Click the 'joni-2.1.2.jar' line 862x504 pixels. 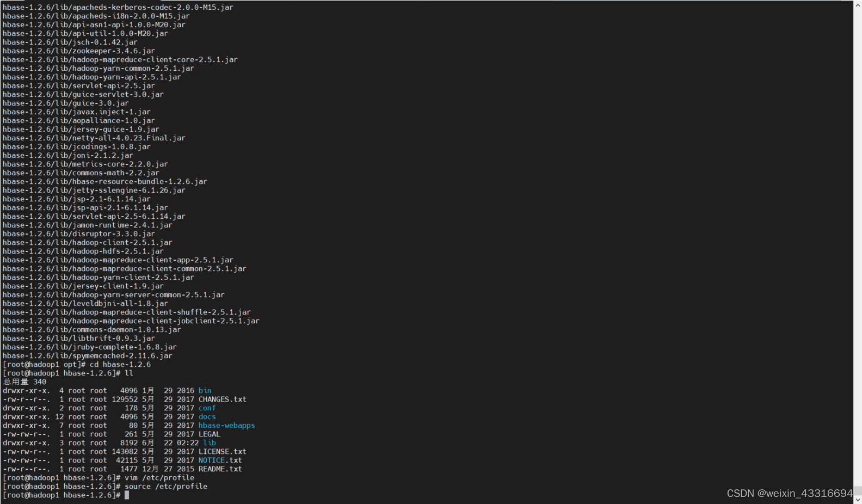pyautogui.click(x=68, y=156)
